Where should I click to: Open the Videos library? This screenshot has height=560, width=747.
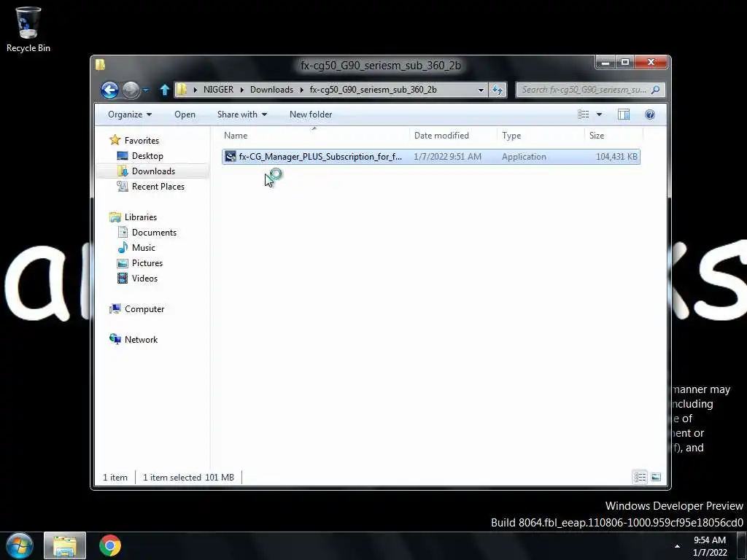click(144, 278)
